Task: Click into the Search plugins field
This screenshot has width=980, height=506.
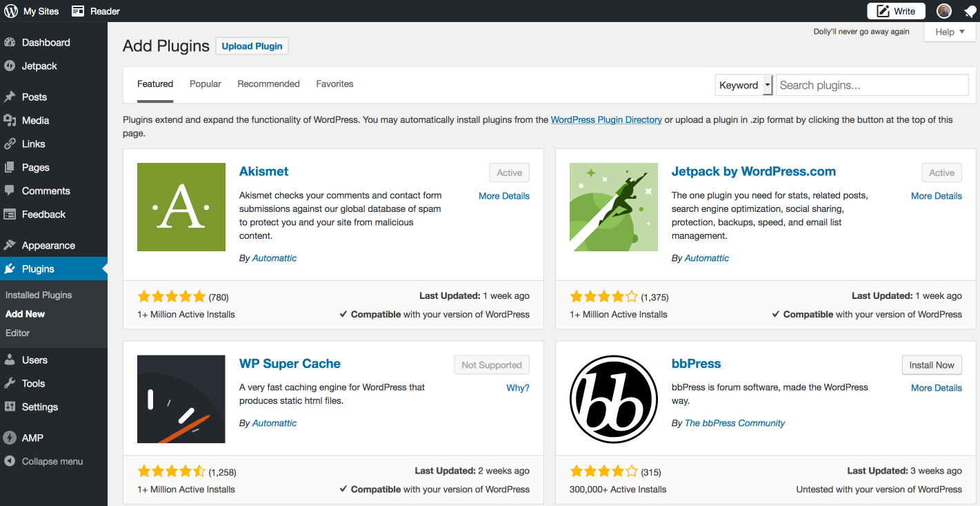Action: pos(872,86)
